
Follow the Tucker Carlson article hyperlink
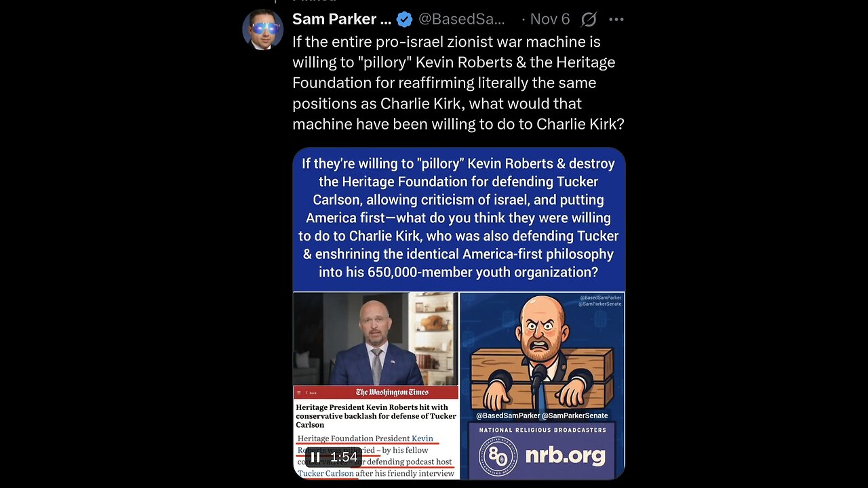point(325,473)
